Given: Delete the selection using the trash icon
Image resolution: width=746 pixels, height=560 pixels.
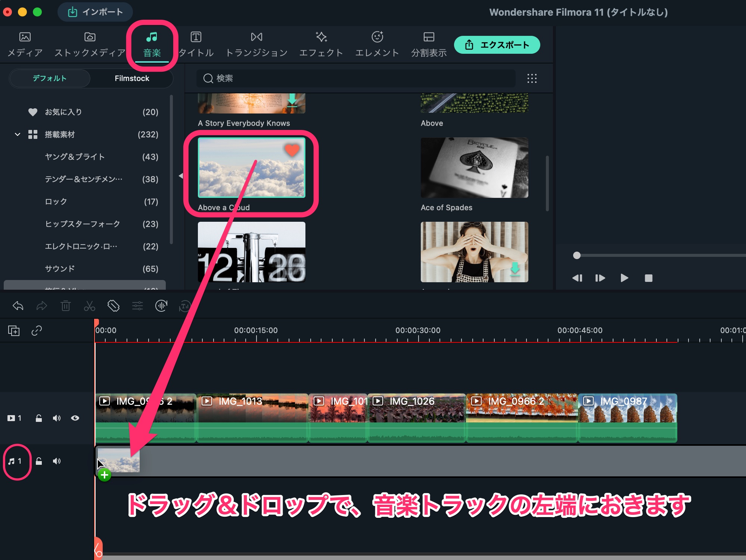Looking at the screenshot, I should click(x=66, y=306).
